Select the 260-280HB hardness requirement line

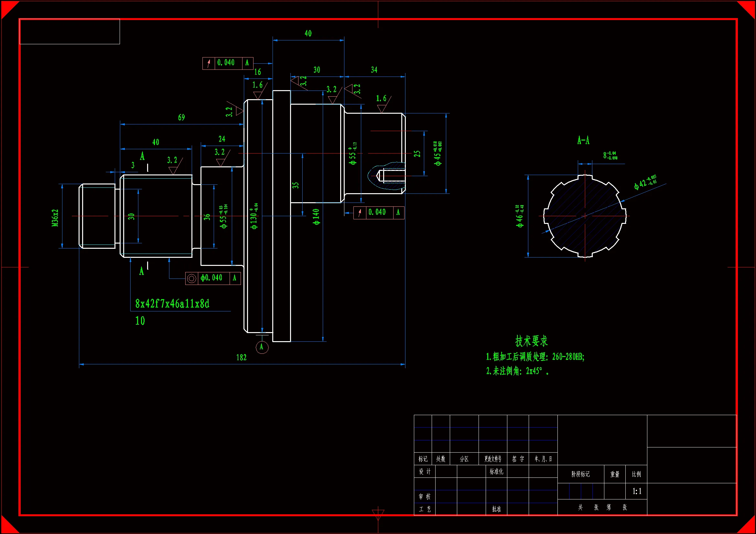click(x=535, y=357)
